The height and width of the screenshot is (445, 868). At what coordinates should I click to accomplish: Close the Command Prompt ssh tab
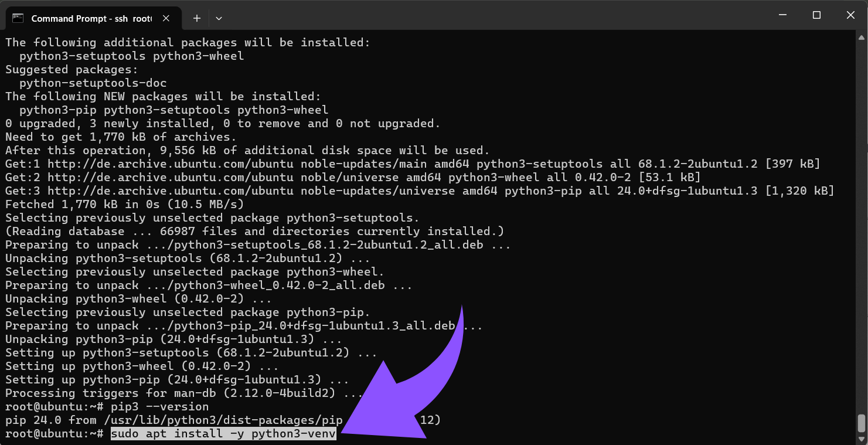(167, 18)
